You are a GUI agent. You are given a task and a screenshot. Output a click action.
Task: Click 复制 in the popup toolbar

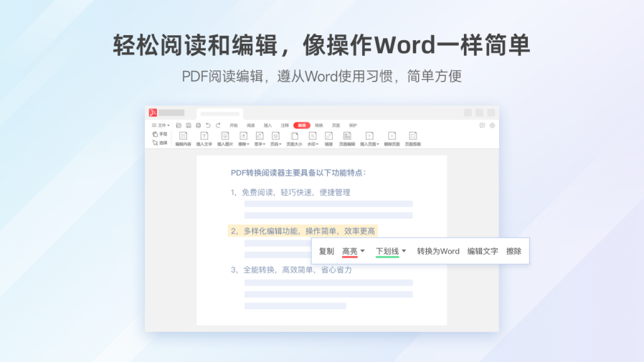(326, 251)
